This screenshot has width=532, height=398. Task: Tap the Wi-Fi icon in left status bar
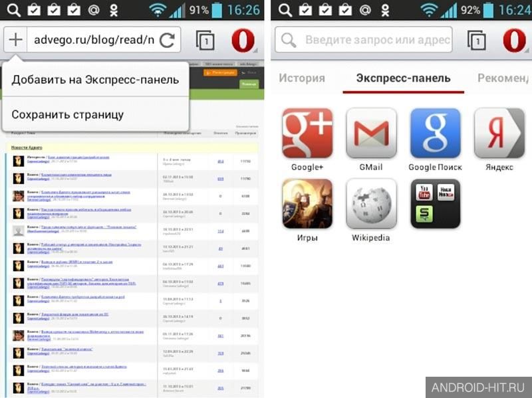coord(158,10)
